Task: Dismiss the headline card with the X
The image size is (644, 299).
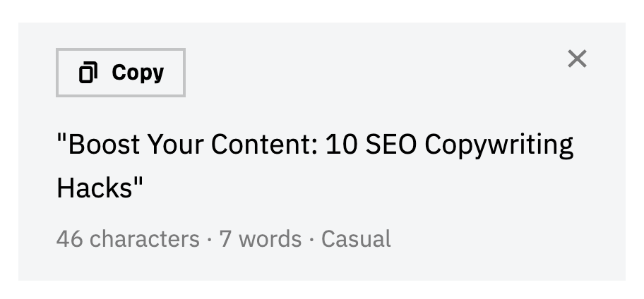Action: (577, 59)
